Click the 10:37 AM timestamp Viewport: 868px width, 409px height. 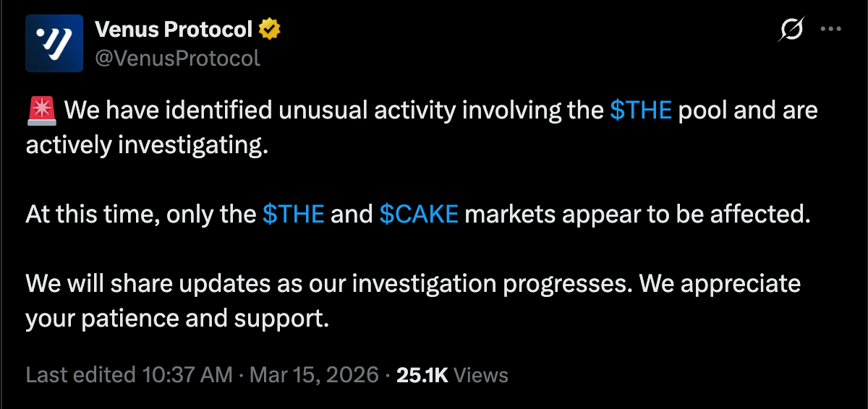click(x=187, y=375)
